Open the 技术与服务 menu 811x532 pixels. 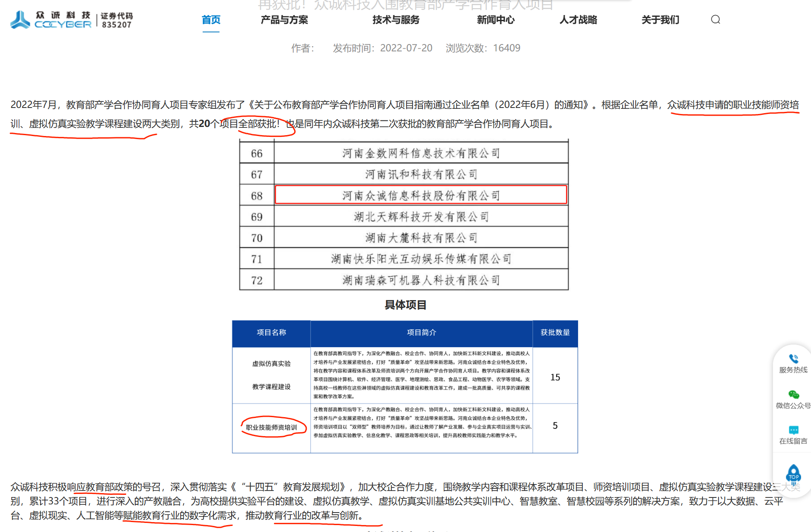[x=396, y=20]
